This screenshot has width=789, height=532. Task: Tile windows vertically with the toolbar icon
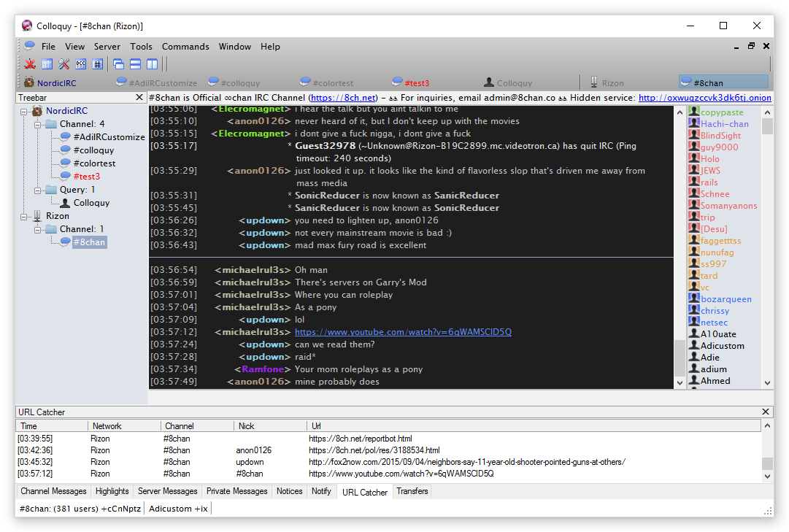152,64
